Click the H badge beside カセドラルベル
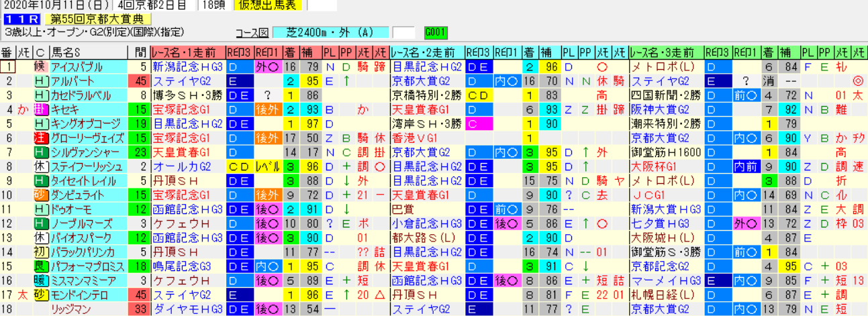 coord(42,95)
